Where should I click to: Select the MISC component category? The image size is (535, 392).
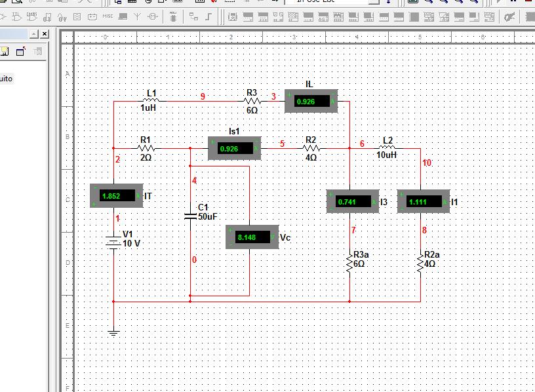[108, 16]
